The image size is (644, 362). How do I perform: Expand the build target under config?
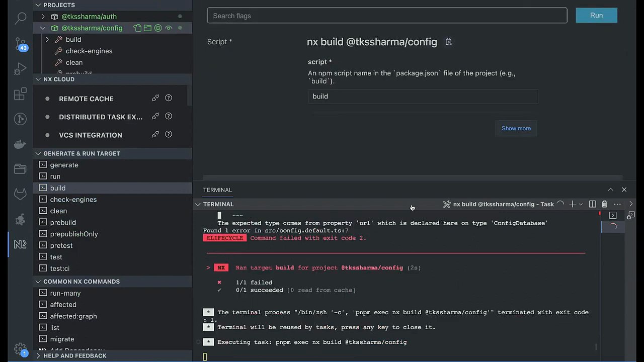click(x=47, y=40)
